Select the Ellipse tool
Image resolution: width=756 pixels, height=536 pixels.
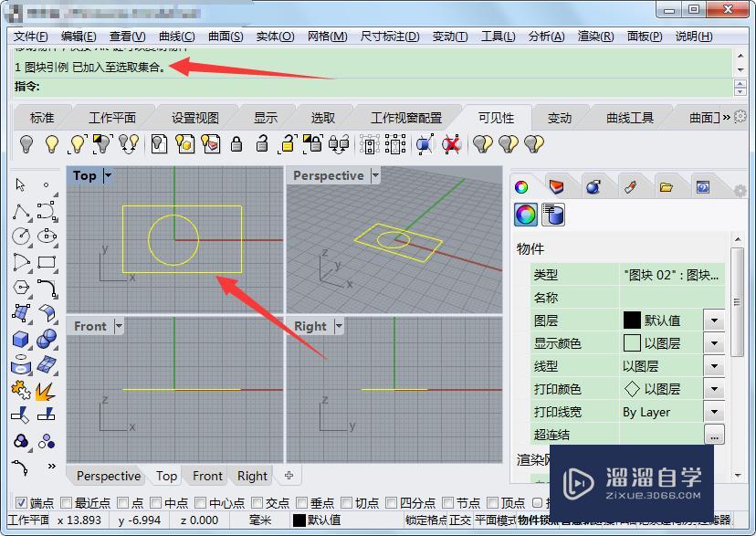click(47, 236)
